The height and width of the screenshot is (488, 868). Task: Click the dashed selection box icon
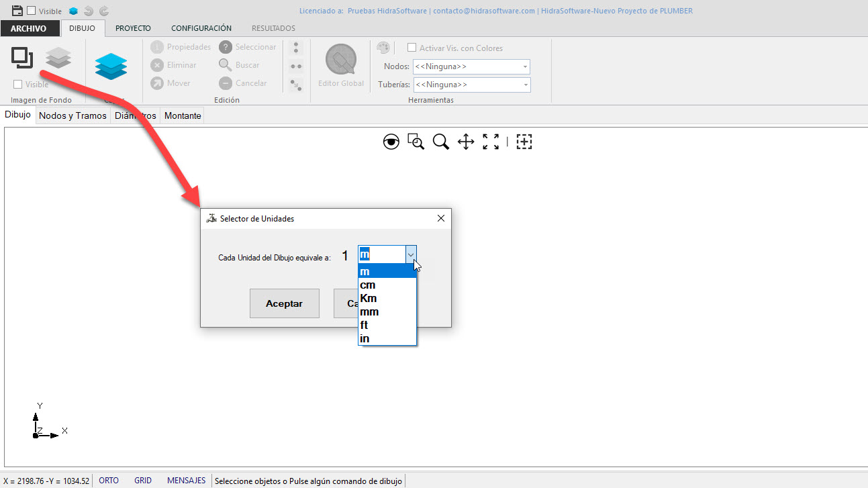524,142
